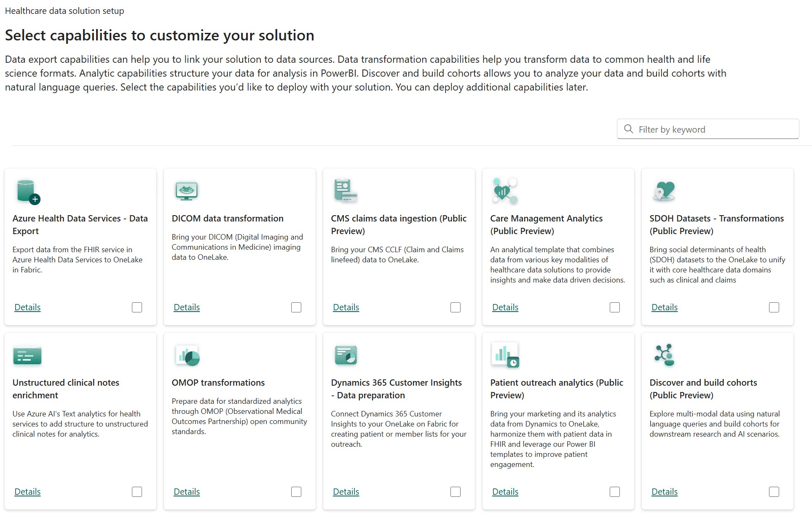Screen dimensions: 812x520
Task: Click the search magnifier icon in filter box
Action: pyautogui.click(x=629, y=129)
